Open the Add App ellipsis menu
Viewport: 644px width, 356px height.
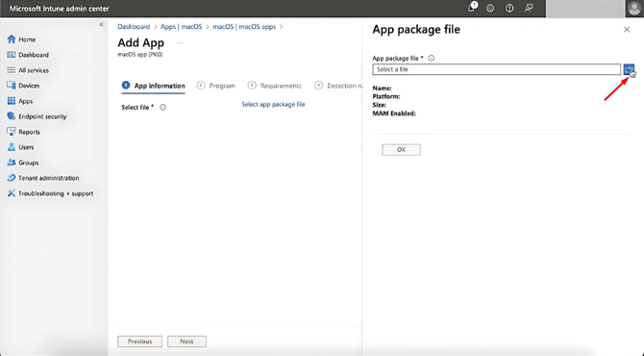click(x=180, y=42)
